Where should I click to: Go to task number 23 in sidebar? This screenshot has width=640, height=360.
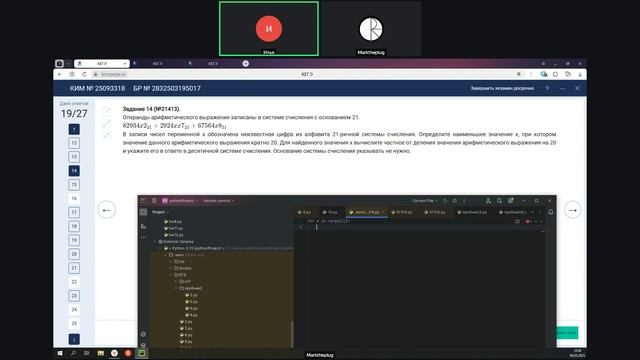click(74, 296)
